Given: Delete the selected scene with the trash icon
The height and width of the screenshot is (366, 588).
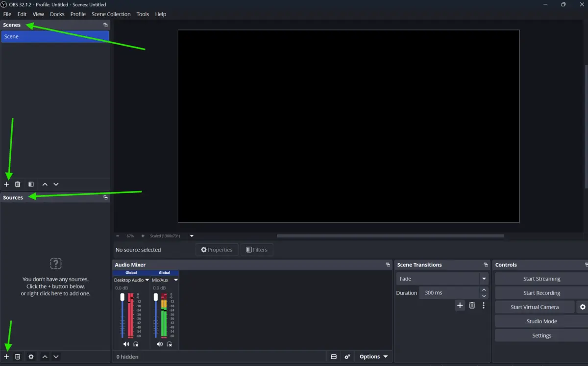Looking at the screenshot, I should [18, 184].
